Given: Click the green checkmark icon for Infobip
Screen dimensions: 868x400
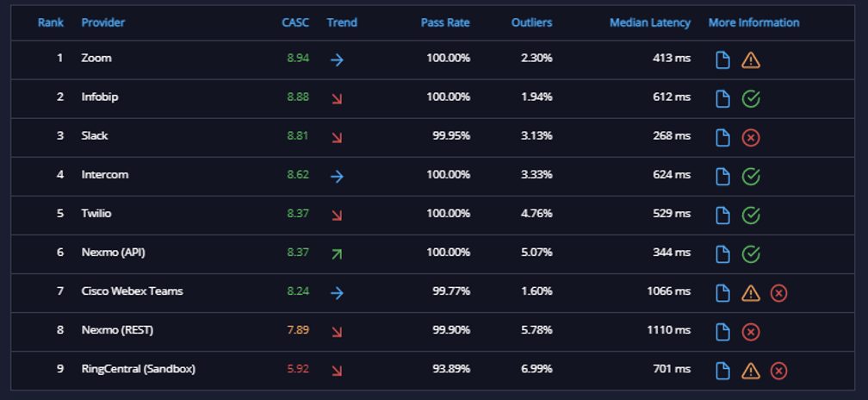Looking at the screenshot, I should tap(751, 98).
